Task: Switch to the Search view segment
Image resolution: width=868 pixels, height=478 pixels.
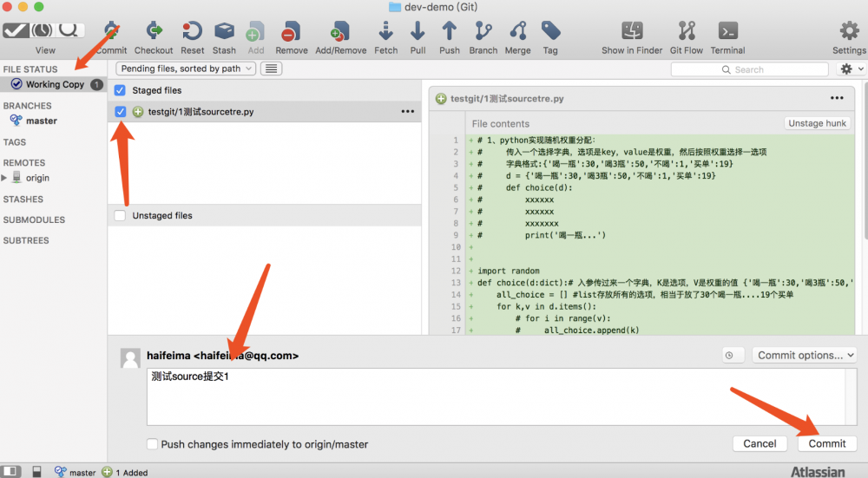Action: [69, 29]
